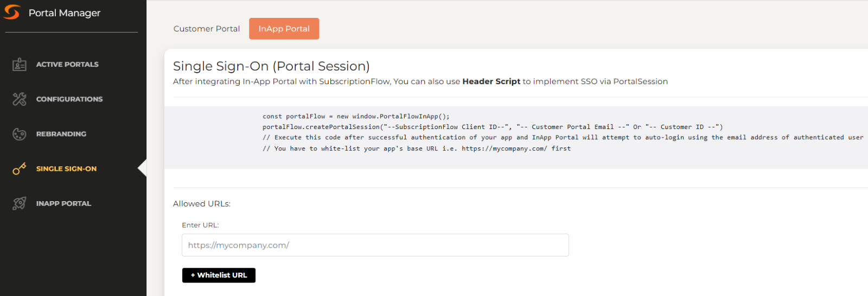Click the Configurations tools icon

click(x=20, y=99)
